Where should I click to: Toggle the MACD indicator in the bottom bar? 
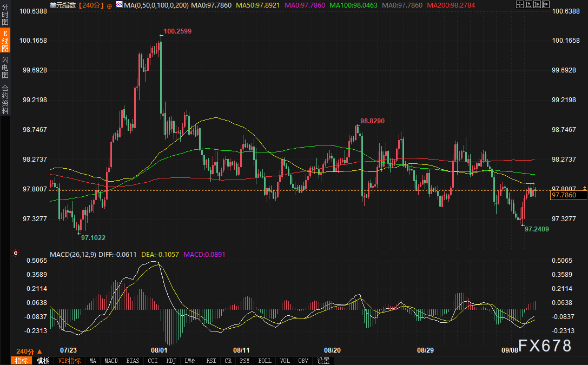pyautogui.click(x=111, y=361)
